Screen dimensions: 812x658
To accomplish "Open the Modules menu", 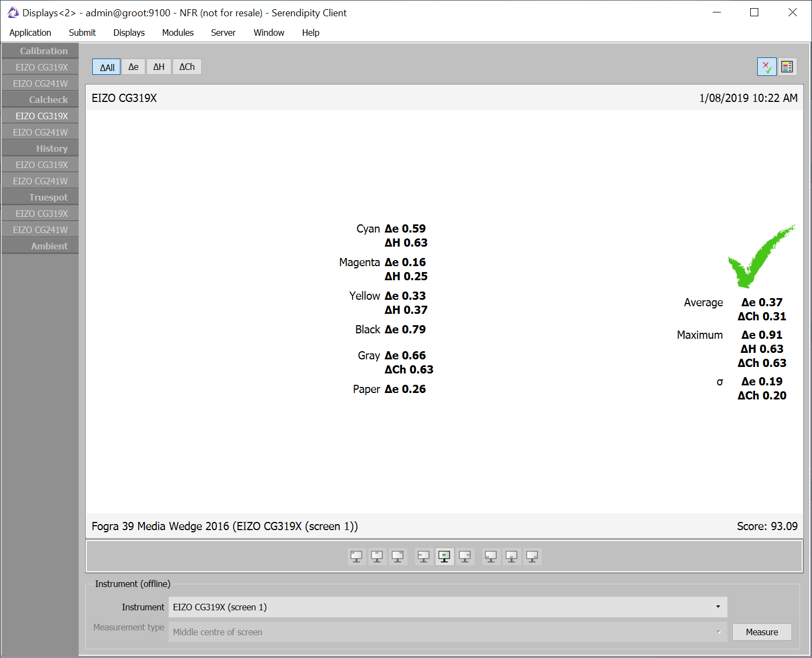I will point(178,33).
